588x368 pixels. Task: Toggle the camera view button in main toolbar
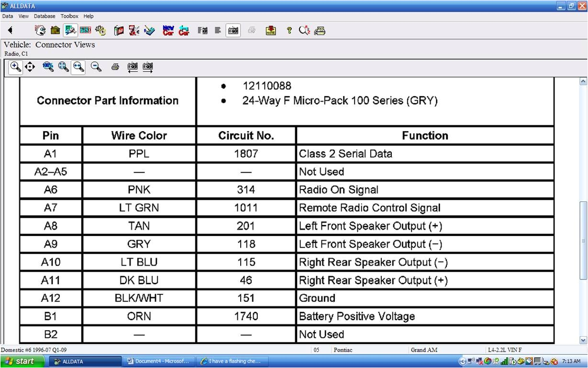233,30
